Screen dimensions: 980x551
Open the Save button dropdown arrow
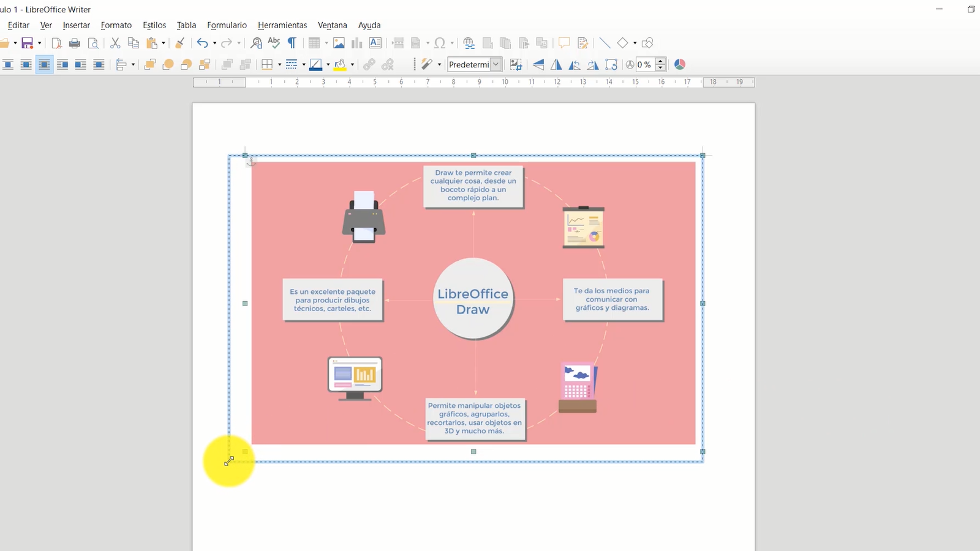click(x=39, y=43)
